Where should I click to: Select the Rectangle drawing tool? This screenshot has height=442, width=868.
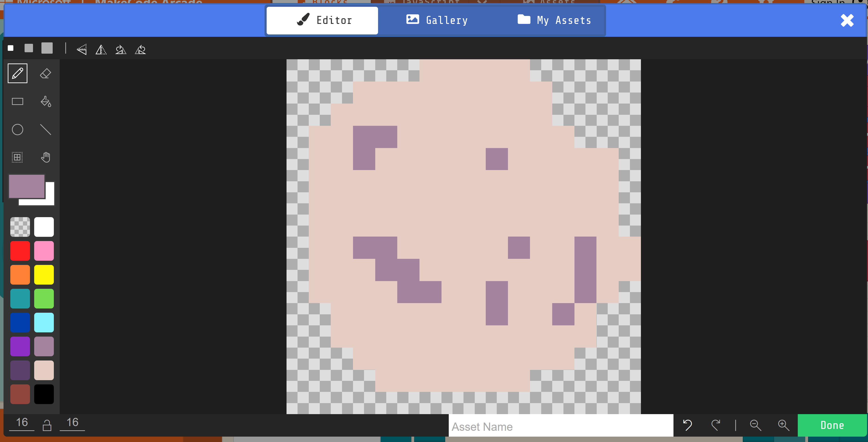[18, 101]
